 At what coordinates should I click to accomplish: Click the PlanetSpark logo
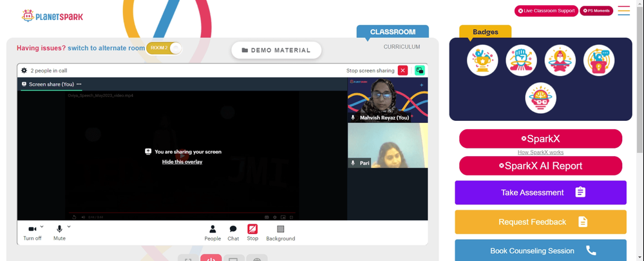tap(52, 16)
